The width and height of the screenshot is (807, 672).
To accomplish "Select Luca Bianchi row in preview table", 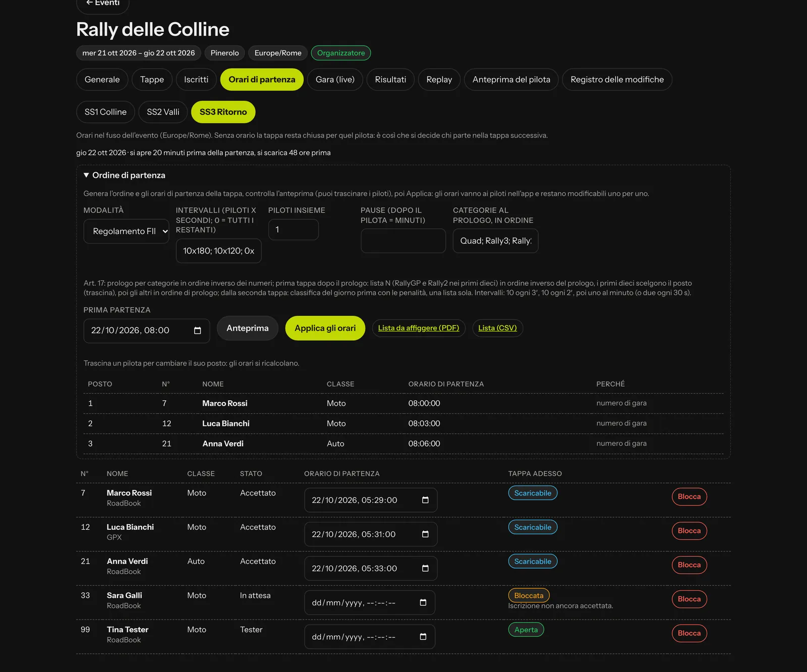I will 403,423.
